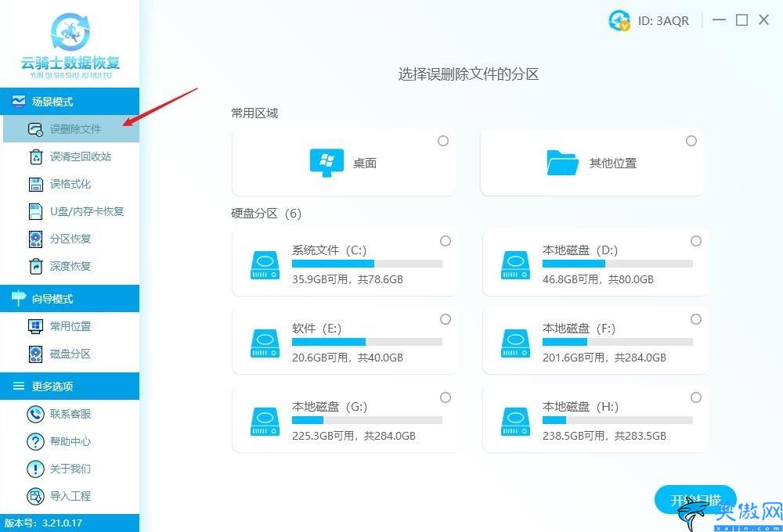This screenshot has width=783, height=532.
Task: Click the 误删除文件 sidebar icon
Action: tap(35, 129)
